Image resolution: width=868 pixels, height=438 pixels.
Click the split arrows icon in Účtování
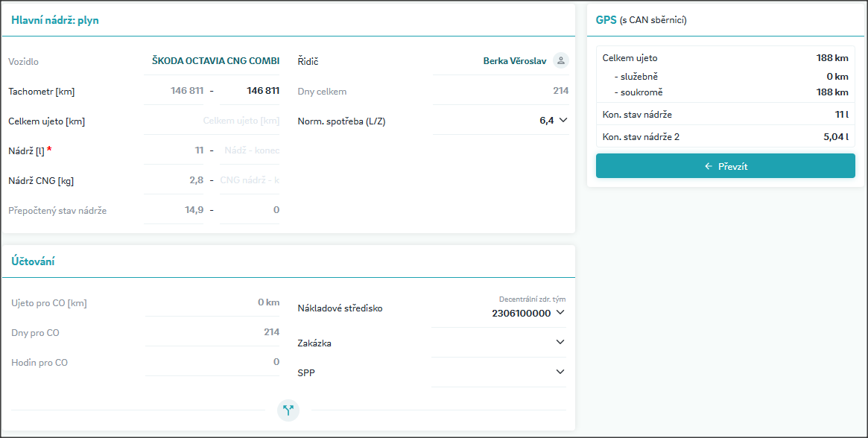pos(288,410)
